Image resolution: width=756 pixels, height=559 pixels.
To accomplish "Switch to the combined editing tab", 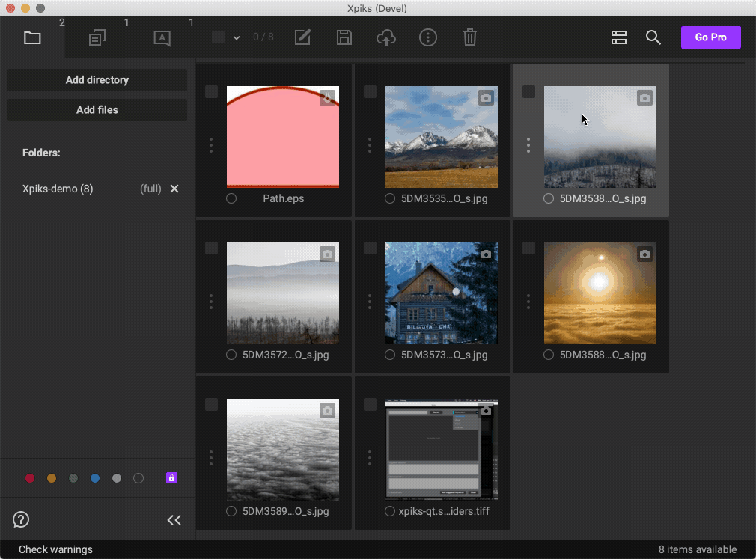I will [97, 37].
